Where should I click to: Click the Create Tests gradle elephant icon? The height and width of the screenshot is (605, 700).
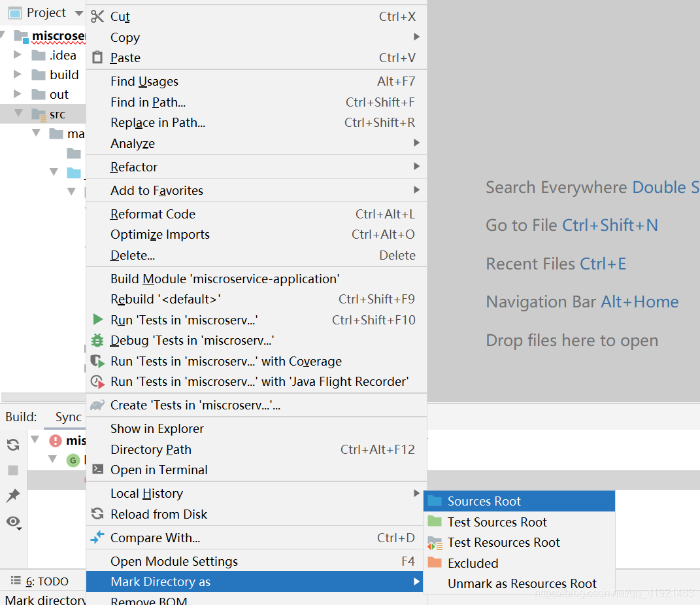click(97, 406)
